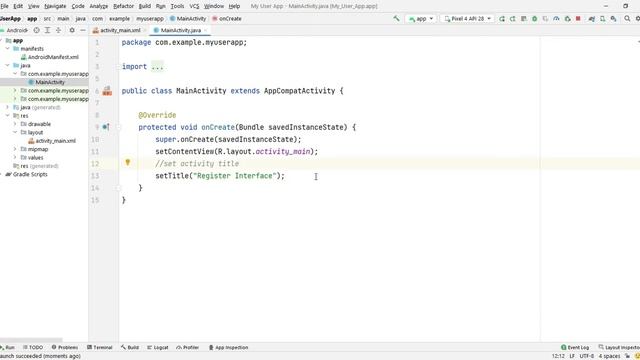This screenshot has height=360, width=640.
Task: Open the VCS menu
Action: [x=194, y=6]
